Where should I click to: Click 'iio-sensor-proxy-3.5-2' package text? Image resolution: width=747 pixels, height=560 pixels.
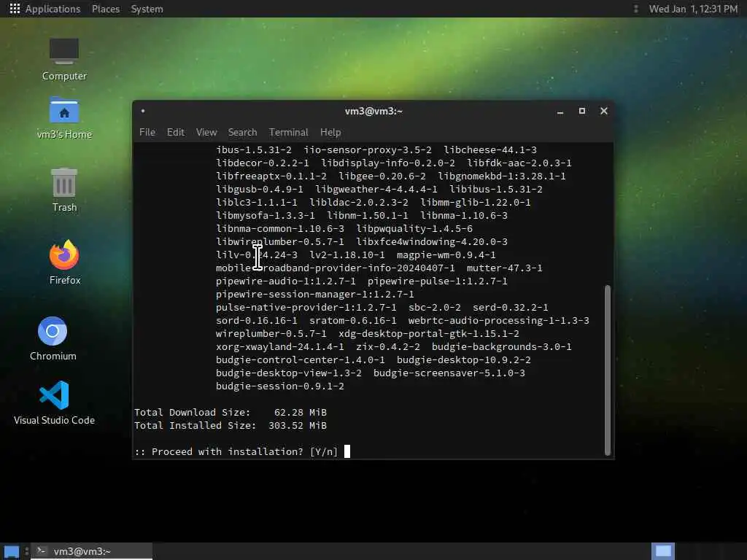pyautogui.click(x=368, y=150)
